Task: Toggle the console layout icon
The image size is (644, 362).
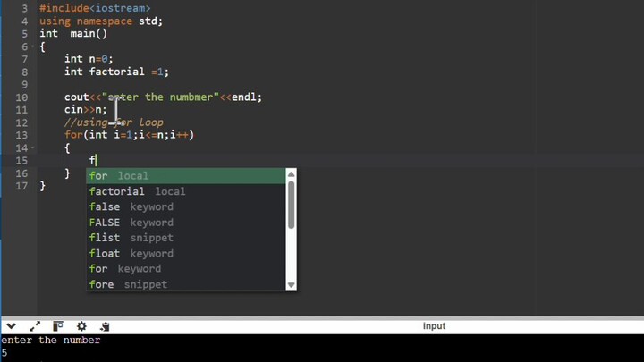Action: (x=58, y=326)
